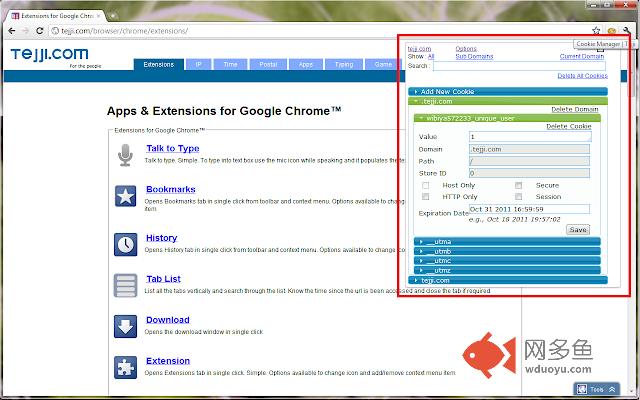Expand the __utma cookie

(x=507, y=242)
